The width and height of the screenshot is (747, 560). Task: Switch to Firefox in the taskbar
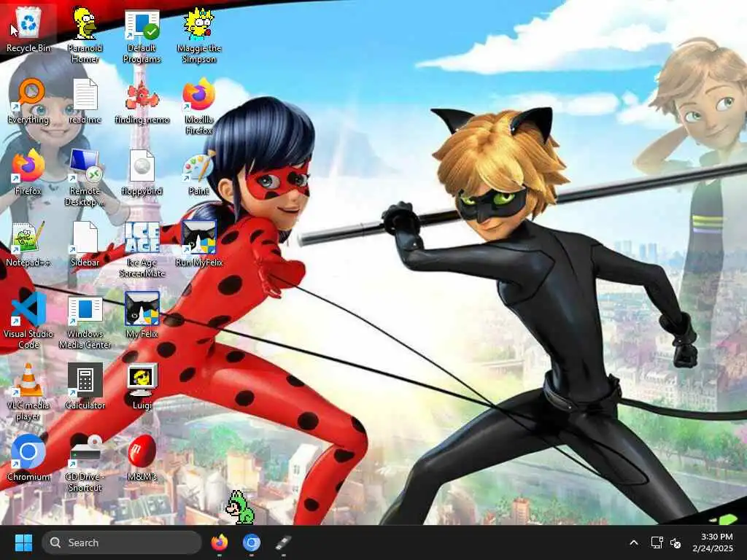click(219, 542)
